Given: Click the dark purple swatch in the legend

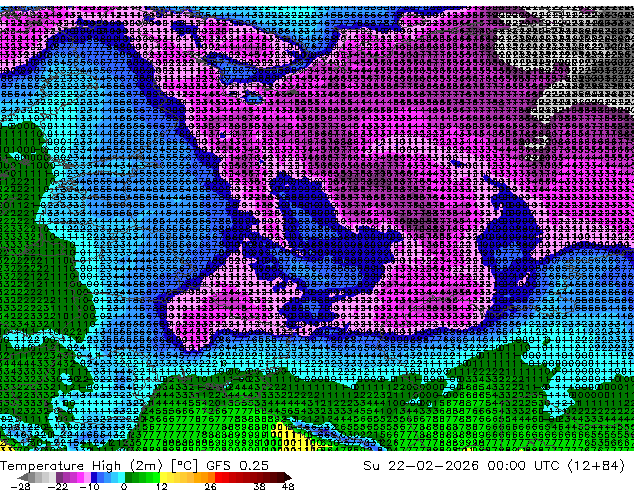Looking at the screenshot, I should pyautogui.click(x=59, y=477).
